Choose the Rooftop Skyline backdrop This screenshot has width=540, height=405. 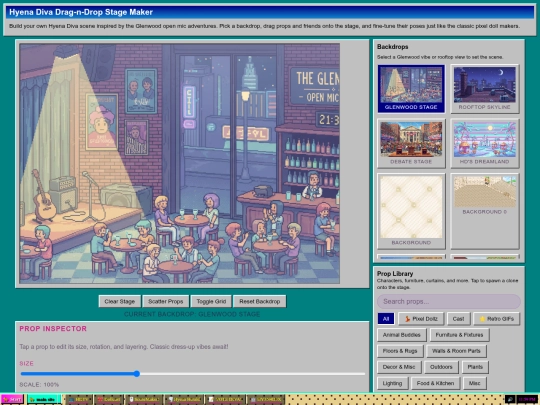[x=485, y=89]
